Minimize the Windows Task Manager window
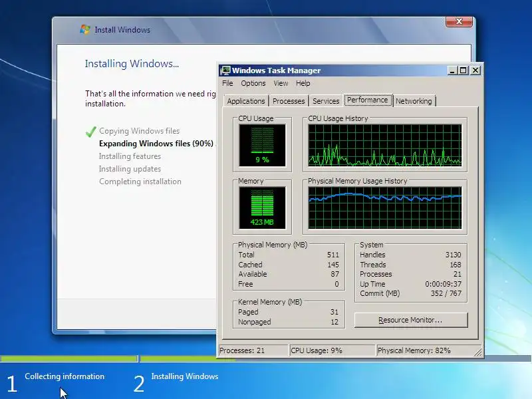The height and width of the screenshot is (399, 532). pos(452,70)
